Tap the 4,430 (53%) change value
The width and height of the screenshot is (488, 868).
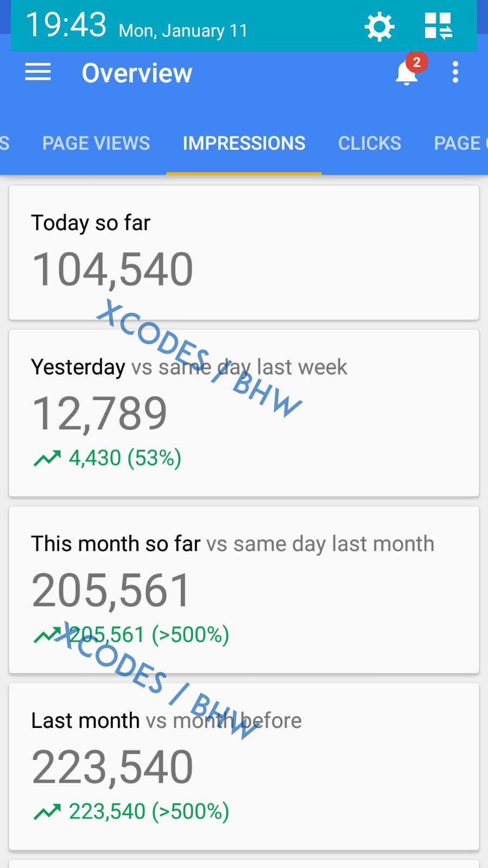click(x=125, y=458)
